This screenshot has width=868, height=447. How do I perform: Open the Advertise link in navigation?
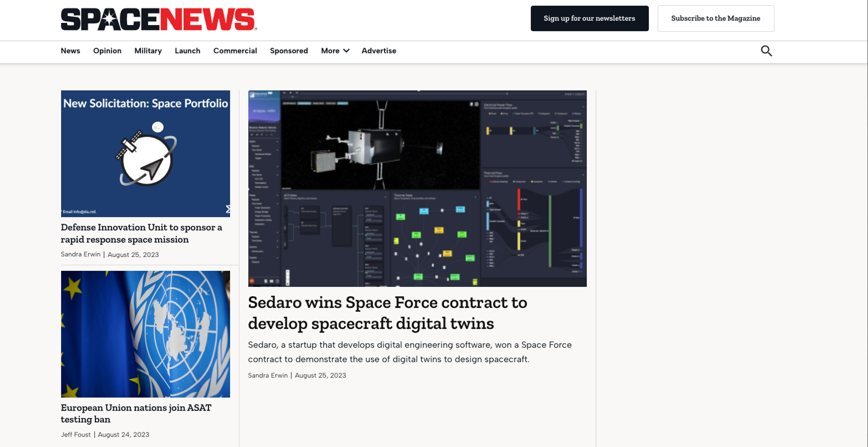coord(379,51)
